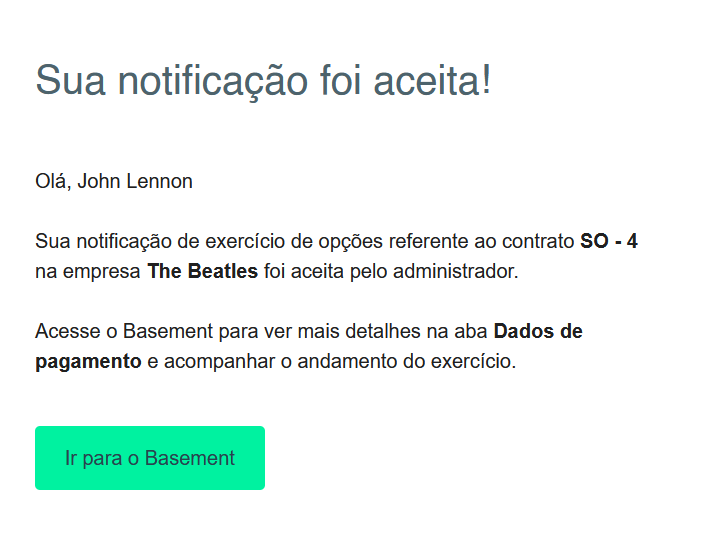Click the bold contract code "SO - 4"
This screenshot has width=707, height=552.
click(x=608, y=241)
